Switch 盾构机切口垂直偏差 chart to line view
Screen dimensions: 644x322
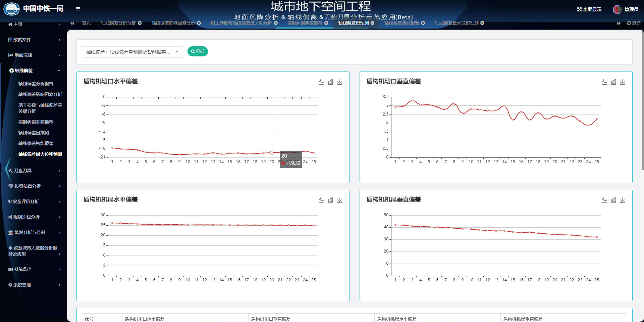[604, 82]
